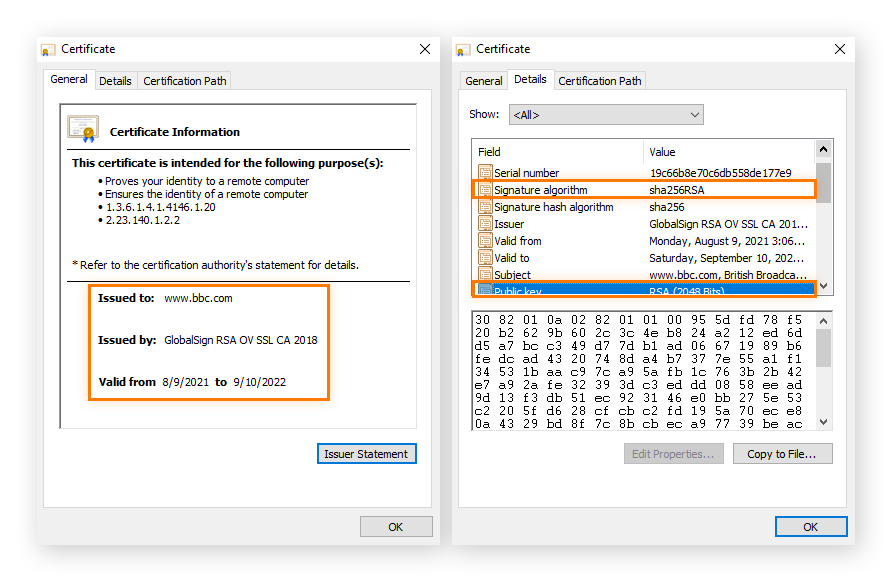The height and width of the screenshot is (585, 894).
Task: Click the Issuer field icon
Action: (x=485, y=224)
